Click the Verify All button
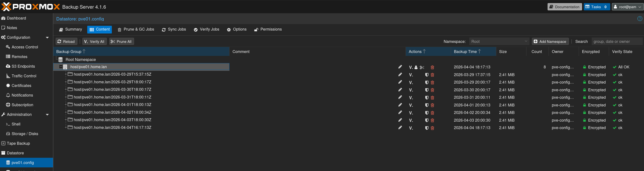The height and width of the screenshot is (171, 644). pos(94,41)
